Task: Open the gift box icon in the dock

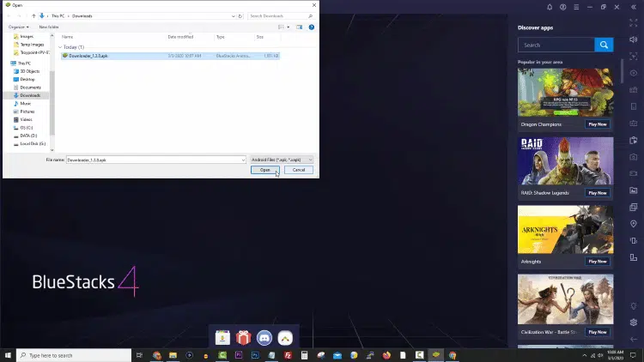Action: click(x=244, y=338)
